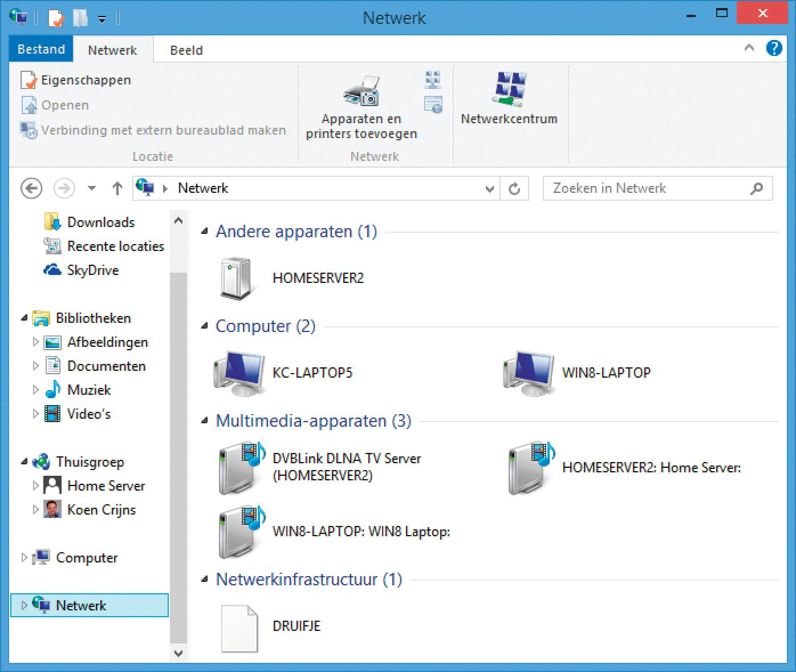Viewport: 796px width, 672px height.
Task: Select the KC-LAPTOP5 computer icon
Action: [239, 373]
